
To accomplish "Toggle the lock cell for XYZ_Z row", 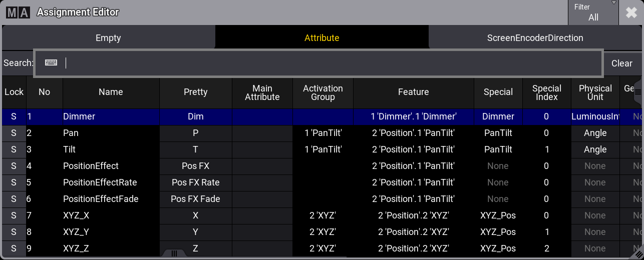I will click(x=14, y=248).
